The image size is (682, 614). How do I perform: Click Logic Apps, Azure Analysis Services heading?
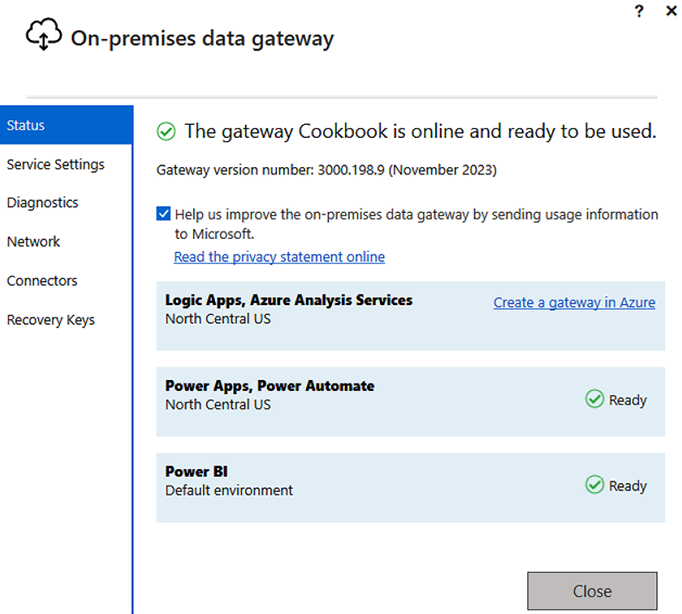pyautogui.click(x=289, y=300)
